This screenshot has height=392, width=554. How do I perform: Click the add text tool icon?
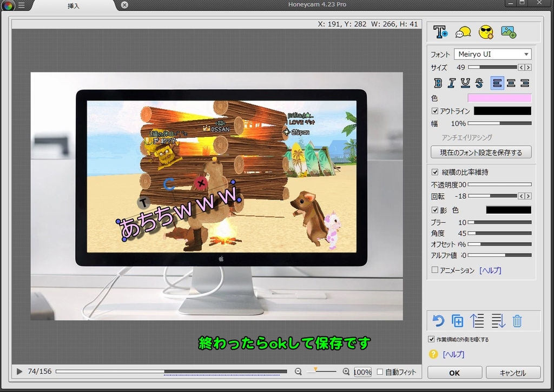click(440, 32)
